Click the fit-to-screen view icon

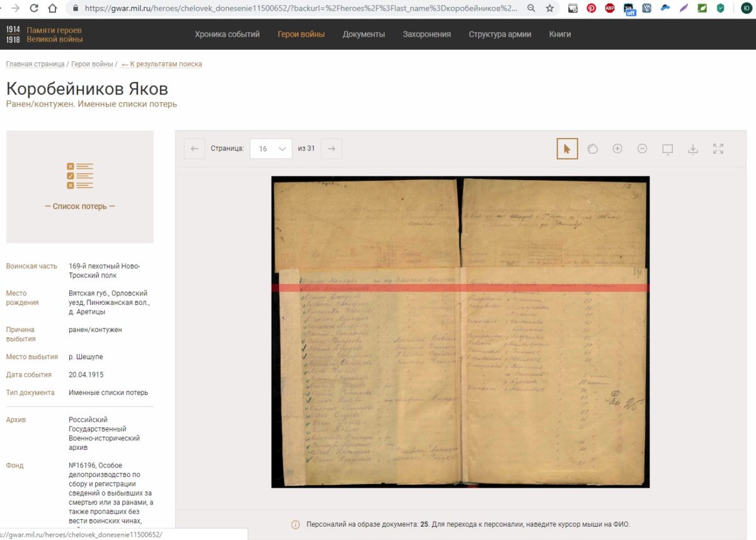pos(667,149)
